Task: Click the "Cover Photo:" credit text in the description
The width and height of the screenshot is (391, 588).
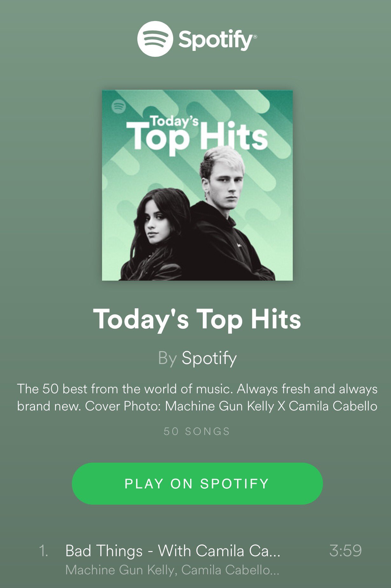Action: click(123, 406)
